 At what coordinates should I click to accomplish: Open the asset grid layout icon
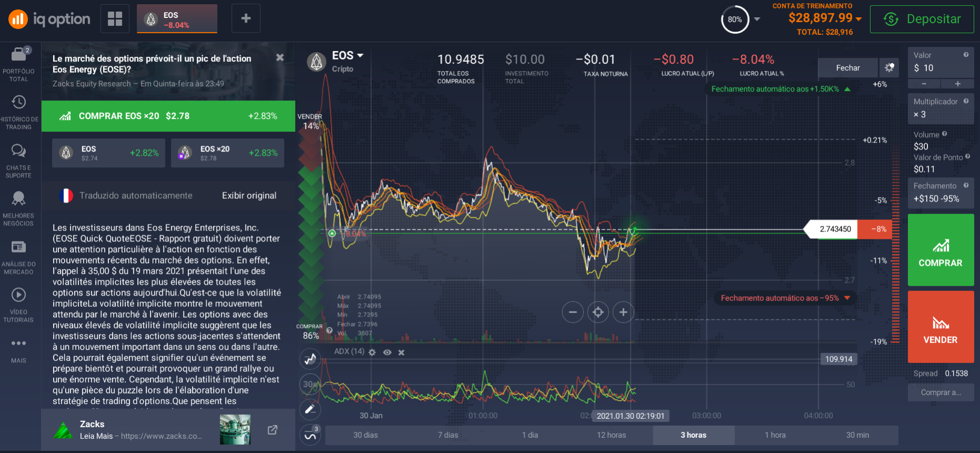pyautogui.click(x=115, y=18)
